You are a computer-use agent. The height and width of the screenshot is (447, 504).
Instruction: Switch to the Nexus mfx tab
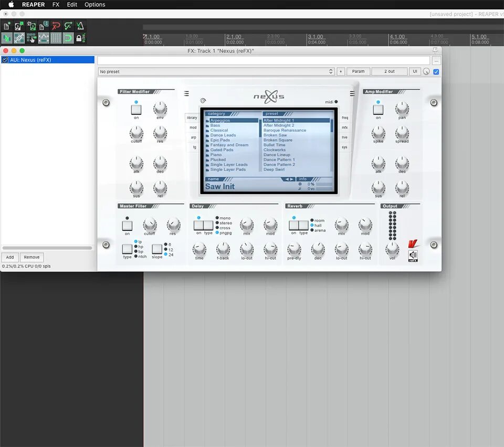(x=344, y=127)
